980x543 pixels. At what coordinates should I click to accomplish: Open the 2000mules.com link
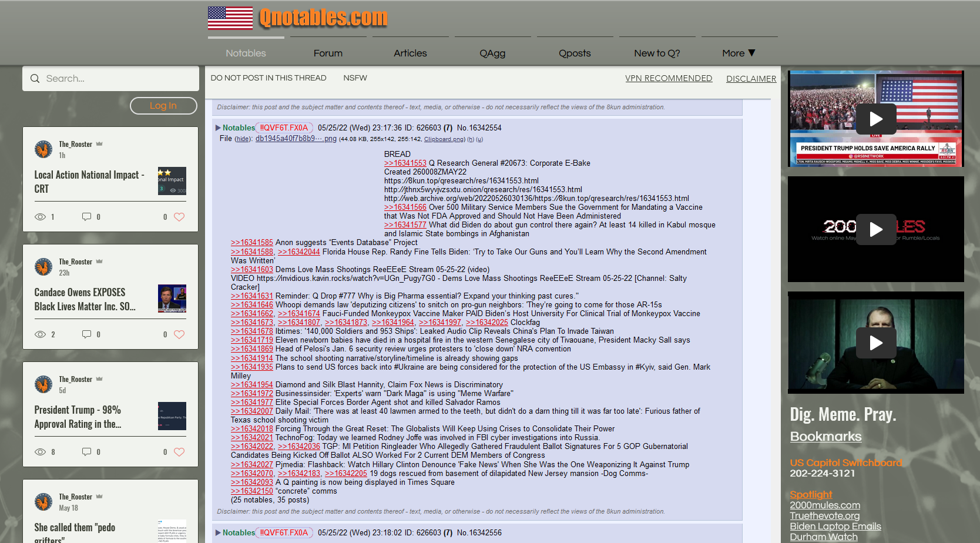point(825,505)
